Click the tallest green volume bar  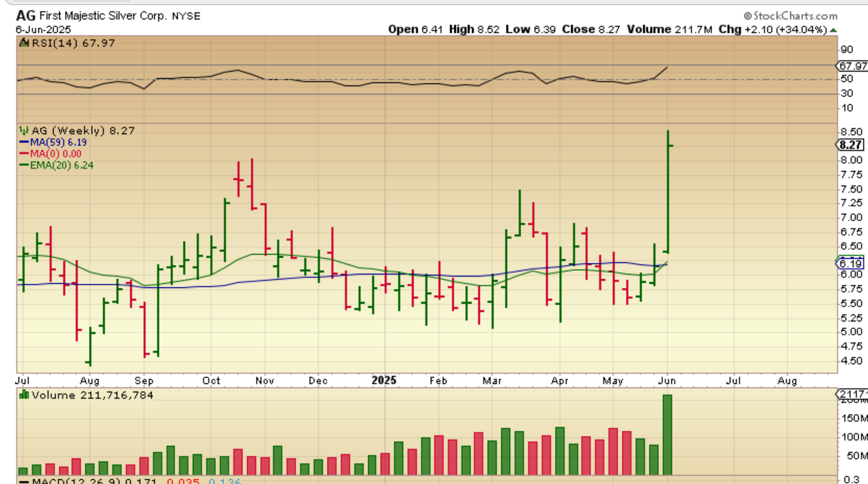pos(667,435)
